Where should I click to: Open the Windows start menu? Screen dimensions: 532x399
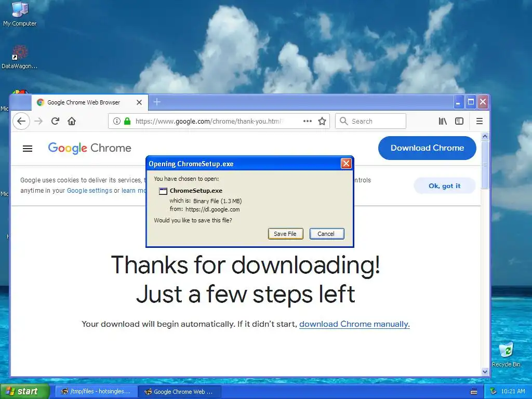(x=24, y=392)
